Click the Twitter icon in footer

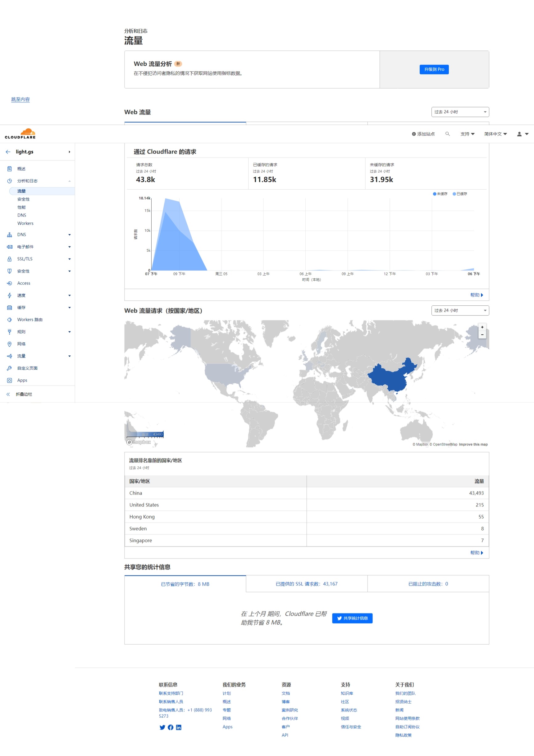pyautogui.click(x=162, y=727)
